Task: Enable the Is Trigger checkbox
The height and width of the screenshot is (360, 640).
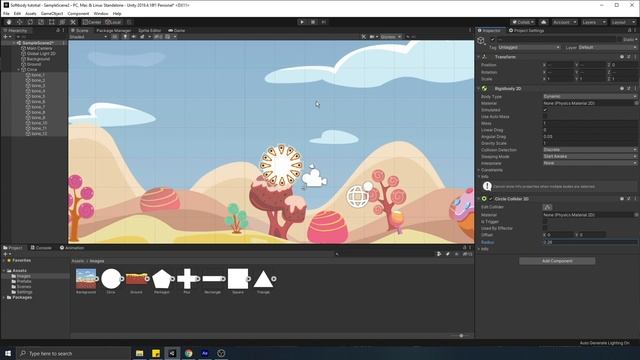Action: (x=545, y=221)
